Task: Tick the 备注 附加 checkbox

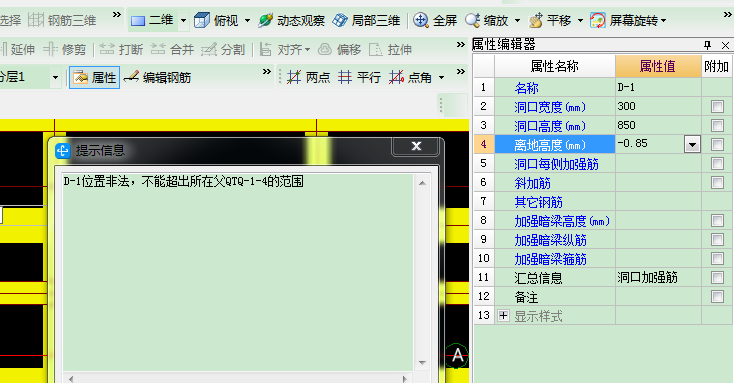Action: click(x=717, y=296)
